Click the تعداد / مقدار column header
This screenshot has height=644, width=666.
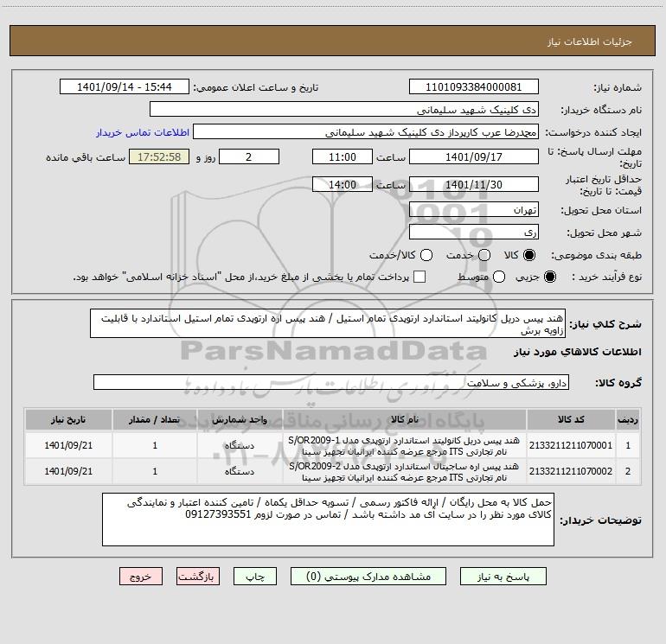coord(155,419)
